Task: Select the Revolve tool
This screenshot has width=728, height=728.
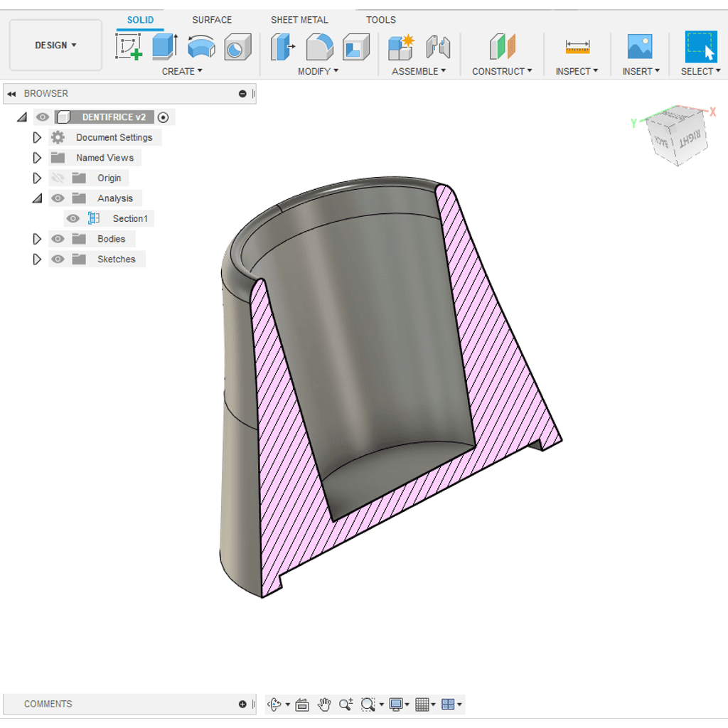Action: (201, 46)
